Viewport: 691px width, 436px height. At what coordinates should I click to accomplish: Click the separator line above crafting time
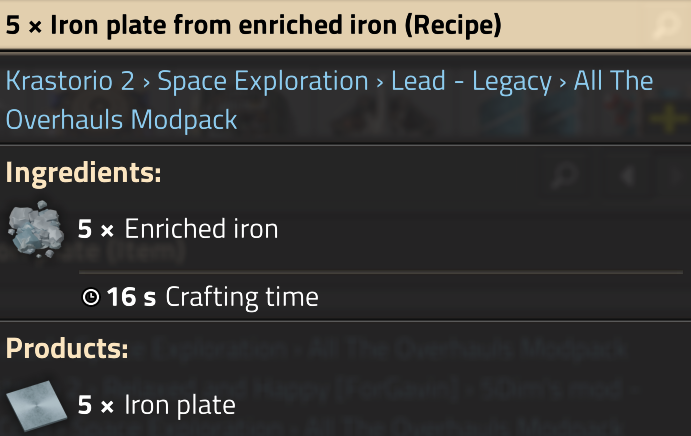(380, 271)
